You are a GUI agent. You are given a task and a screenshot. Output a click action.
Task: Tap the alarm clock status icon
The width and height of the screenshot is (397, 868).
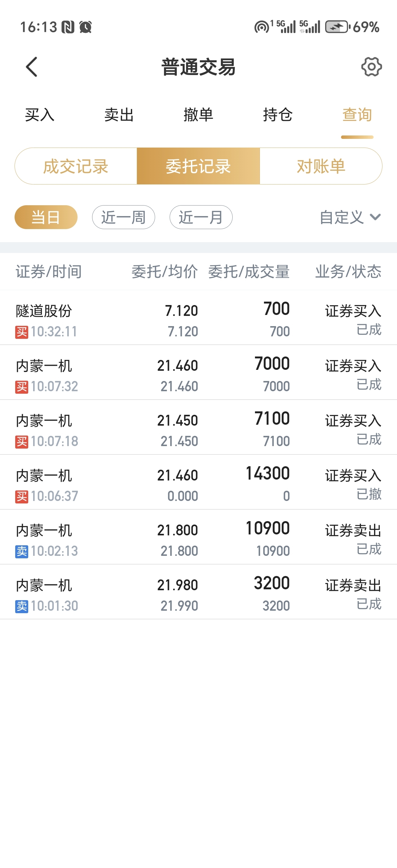point(86,27)
